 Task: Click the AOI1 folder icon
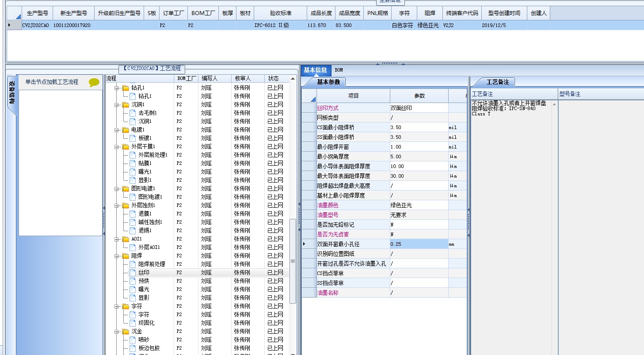pos(126,239)
